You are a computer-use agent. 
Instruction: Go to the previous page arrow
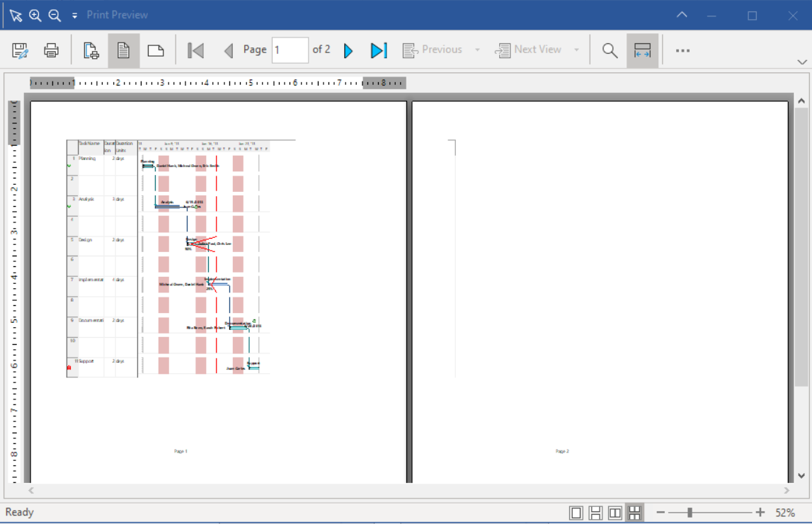click(229, 51)
